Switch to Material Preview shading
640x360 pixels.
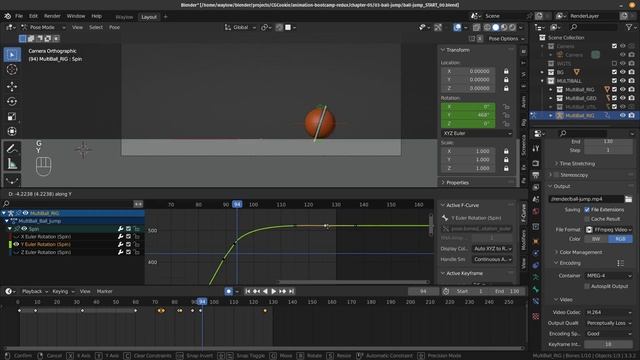pyautogui.click(x=504, y=27)
